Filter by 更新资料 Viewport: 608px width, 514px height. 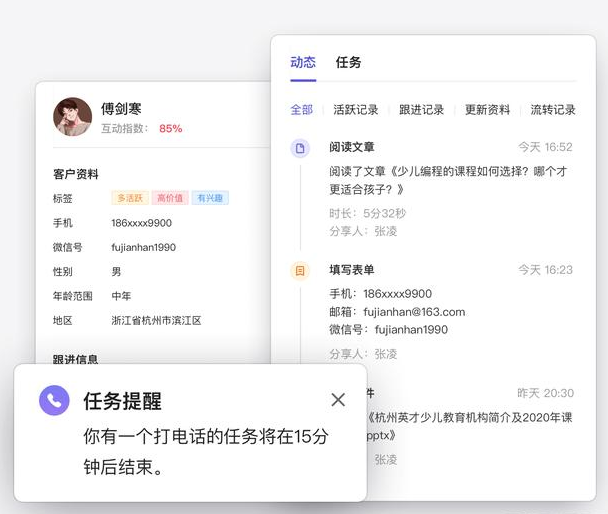487,110
